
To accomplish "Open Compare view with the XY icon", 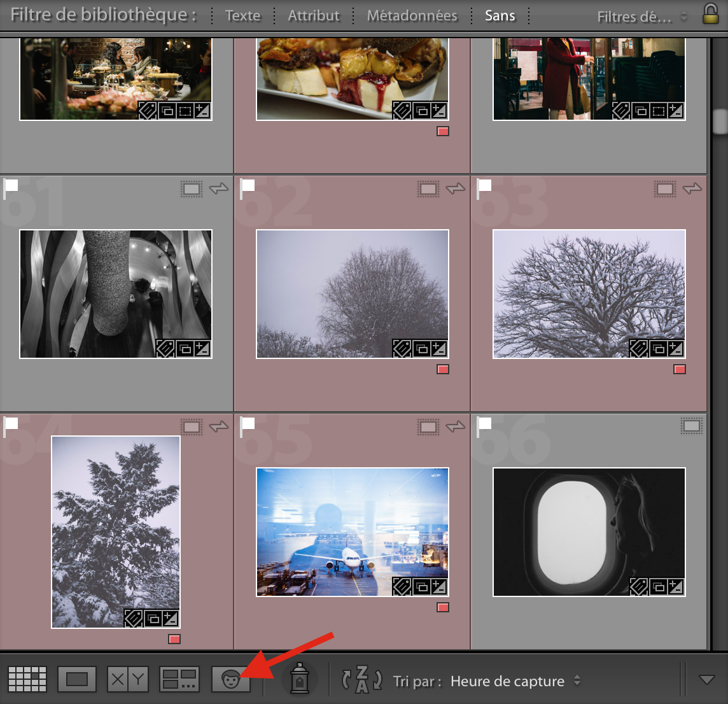I will point(128,679).
